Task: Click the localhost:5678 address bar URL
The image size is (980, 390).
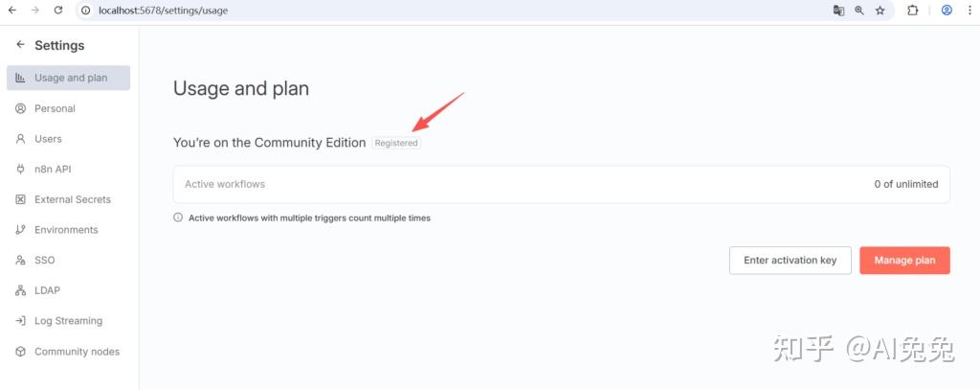Action: [x=163, y=11]
